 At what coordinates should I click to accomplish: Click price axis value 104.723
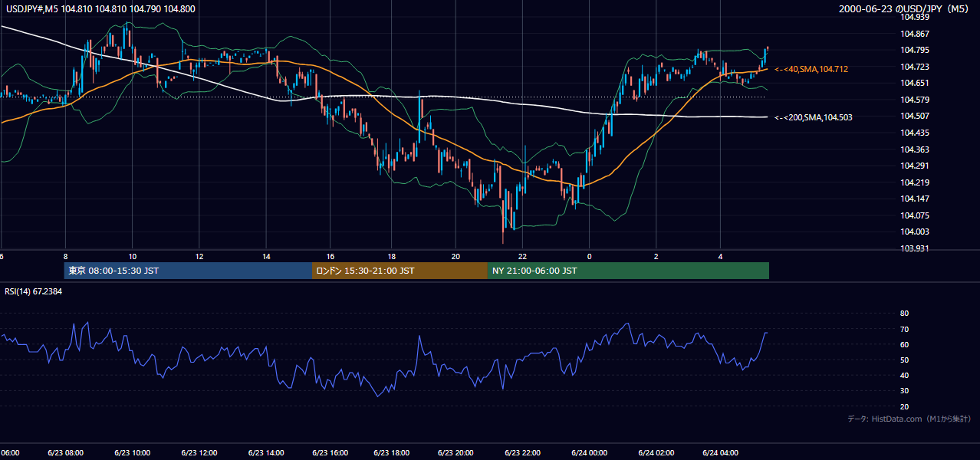[915, 67]
